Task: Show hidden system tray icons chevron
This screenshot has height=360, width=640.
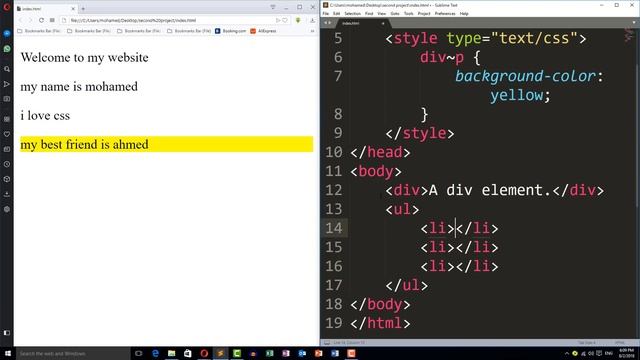Action: [567, 353]
